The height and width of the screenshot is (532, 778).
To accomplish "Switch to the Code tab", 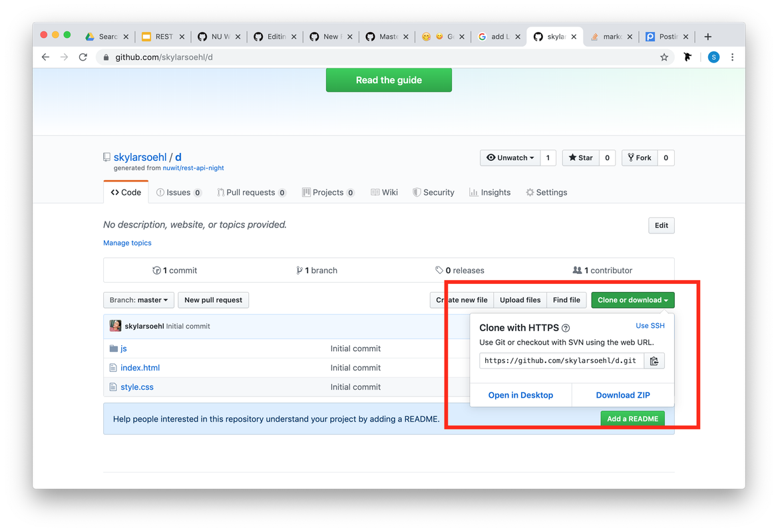I will pyautogui.click(x=126, y=192).
